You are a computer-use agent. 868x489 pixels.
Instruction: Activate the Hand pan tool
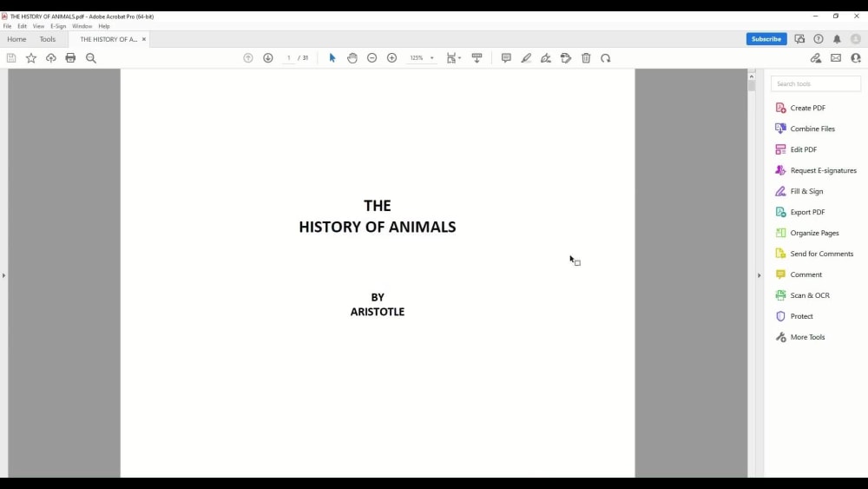pos(352,58)
